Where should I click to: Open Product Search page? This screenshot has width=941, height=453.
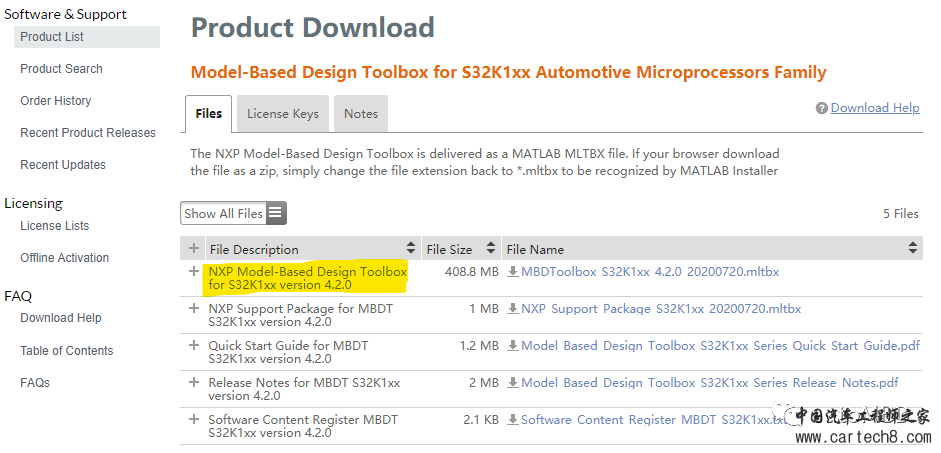[61, 69]
